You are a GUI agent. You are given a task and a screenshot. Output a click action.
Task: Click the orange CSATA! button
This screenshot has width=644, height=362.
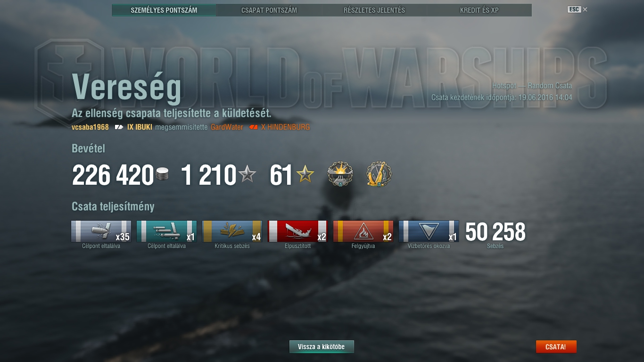556,347
